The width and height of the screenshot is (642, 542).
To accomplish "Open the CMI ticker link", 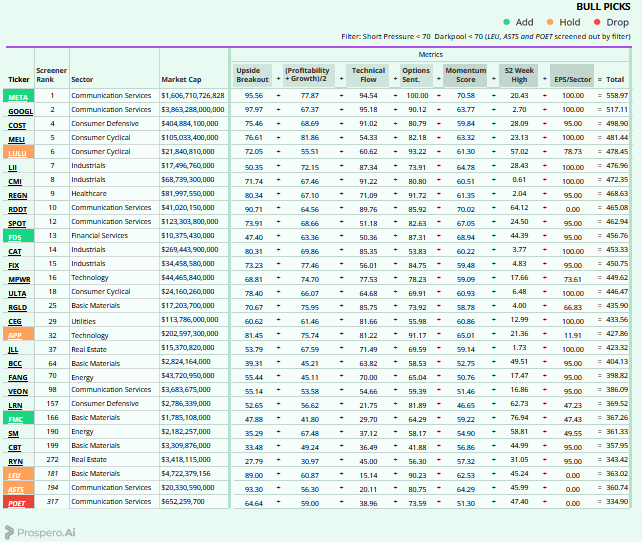I will (x=15, y=181).
